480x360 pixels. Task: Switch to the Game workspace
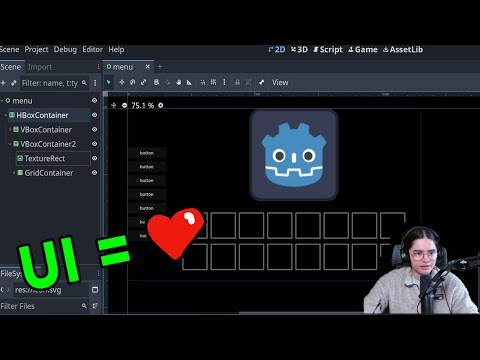coord(363,49)
